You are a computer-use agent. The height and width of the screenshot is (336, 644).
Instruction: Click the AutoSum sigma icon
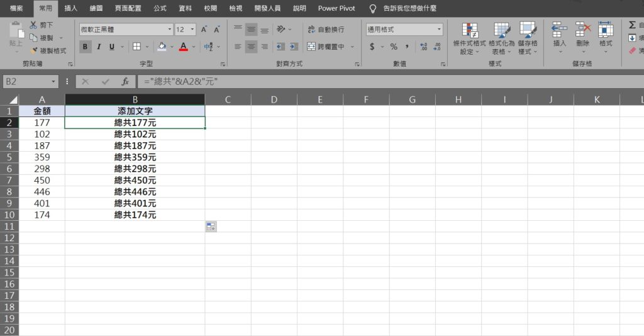tap(632, 25)
